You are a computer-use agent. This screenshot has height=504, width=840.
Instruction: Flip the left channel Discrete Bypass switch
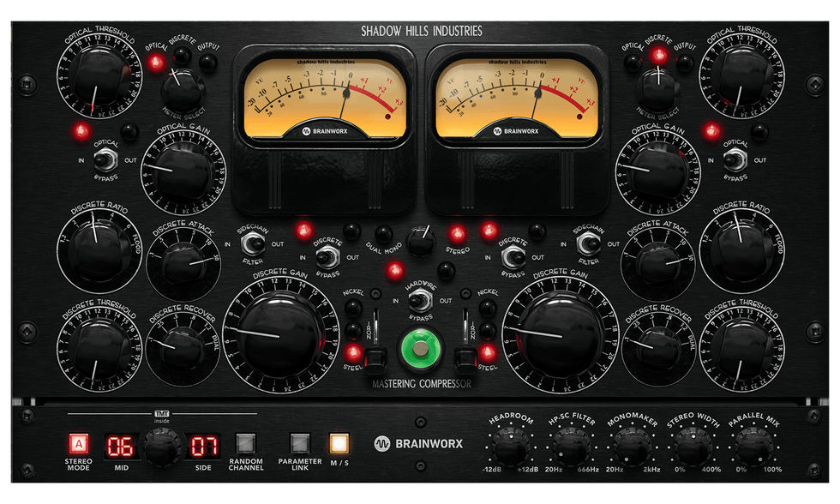[327, 258]
